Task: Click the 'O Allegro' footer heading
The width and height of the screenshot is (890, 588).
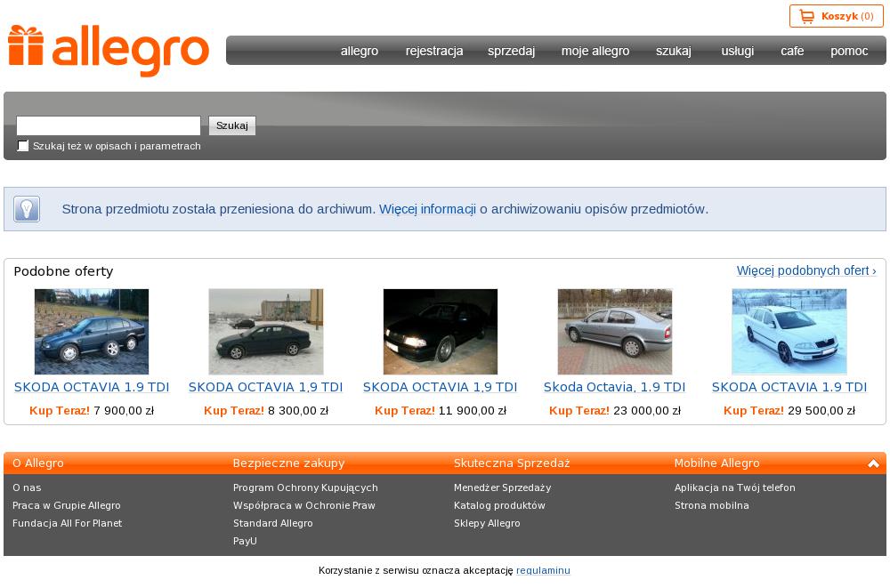Action: [38, 463]
